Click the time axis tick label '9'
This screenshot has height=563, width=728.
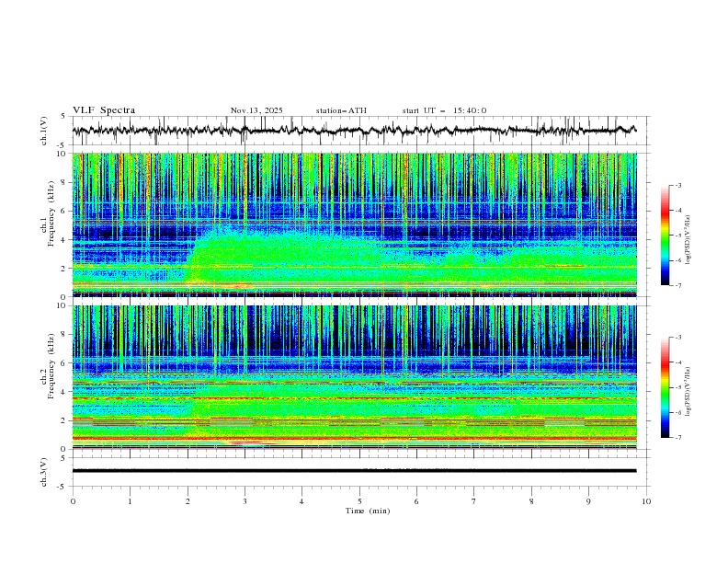(588, 501)
